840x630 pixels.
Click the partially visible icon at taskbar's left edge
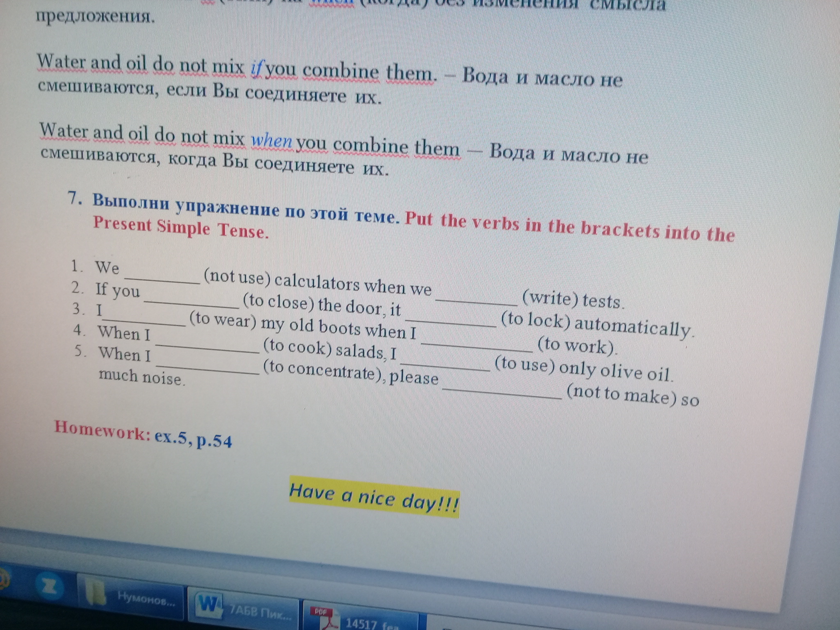(x=3, y=580)
